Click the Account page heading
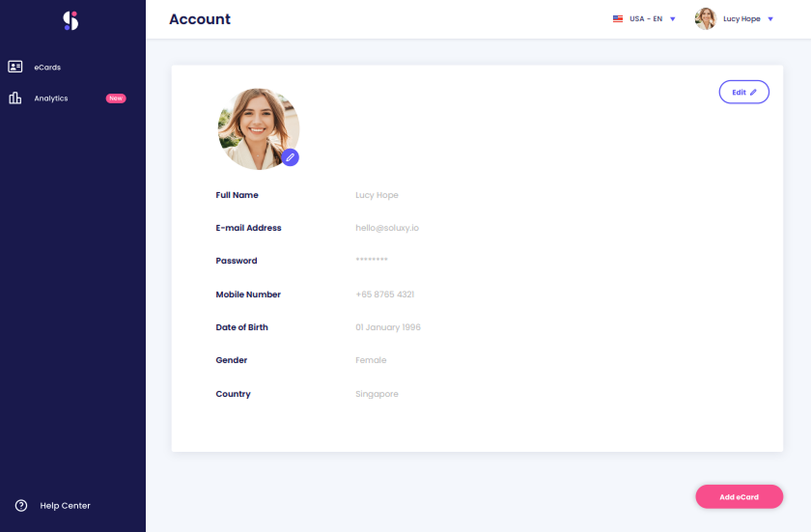811x532 pixels. click(x=200, y=19)
